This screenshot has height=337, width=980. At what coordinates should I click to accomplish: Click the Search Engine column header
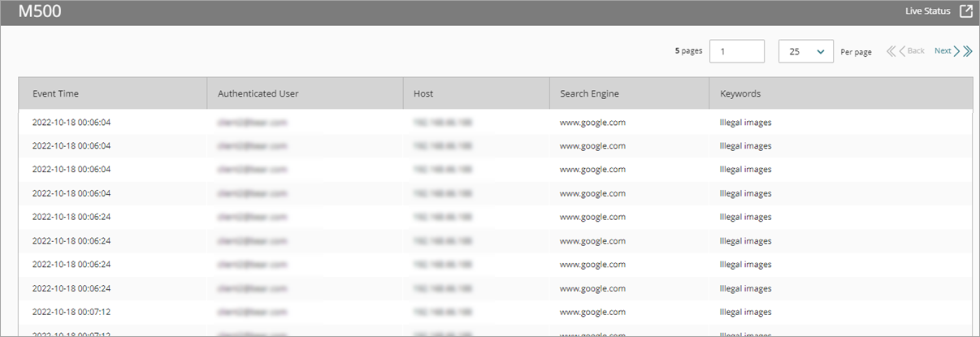(589, 93)
